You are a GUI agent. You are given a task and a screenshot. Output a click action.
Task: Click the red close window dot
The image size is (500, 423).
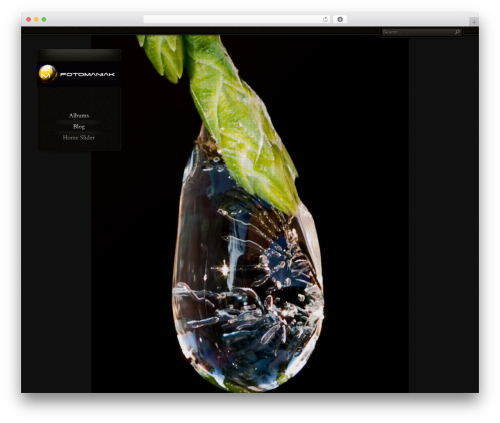(29, 19)
